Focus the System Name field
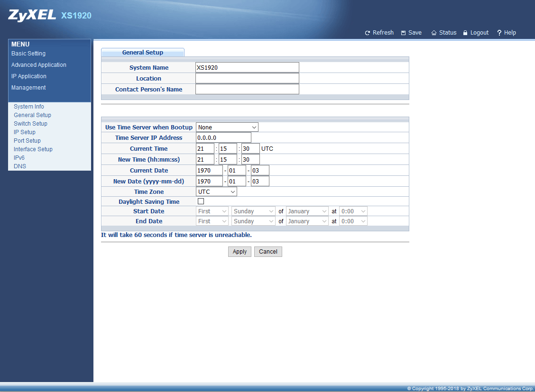Screen dimensions: 535x392 [247, 67]
